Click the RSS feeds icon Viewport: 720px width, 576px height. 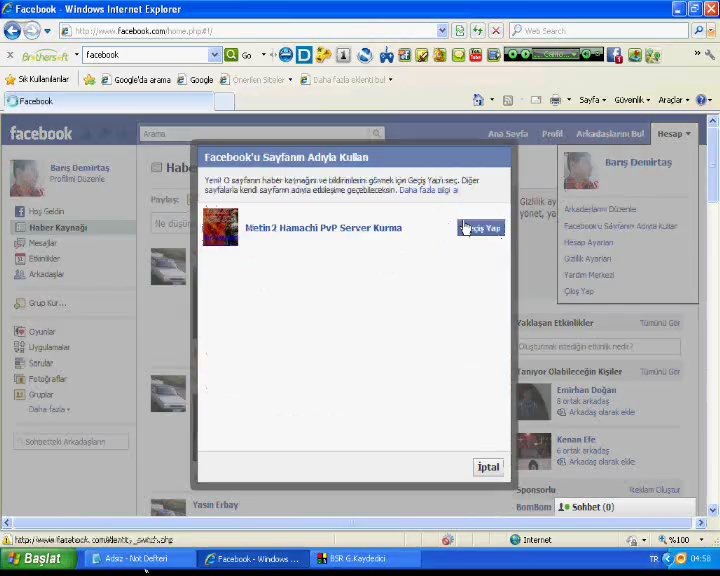[x=508, y=100]
